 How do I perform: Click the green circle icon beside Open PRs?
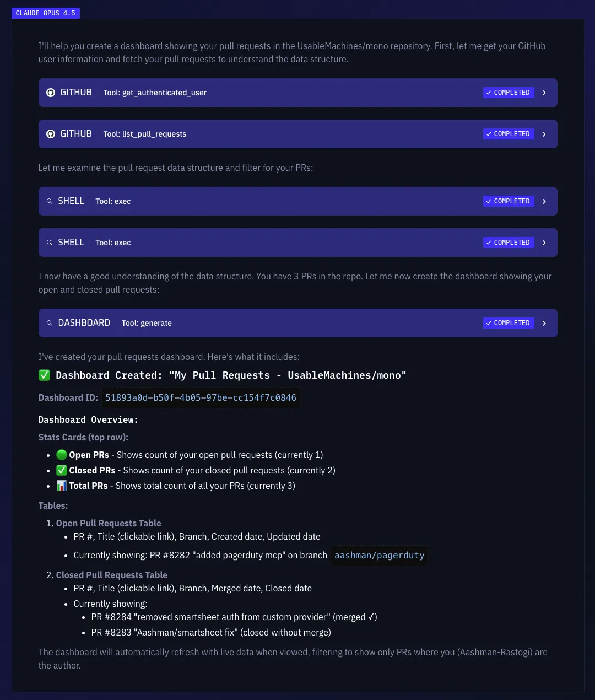tap(61, 455)
